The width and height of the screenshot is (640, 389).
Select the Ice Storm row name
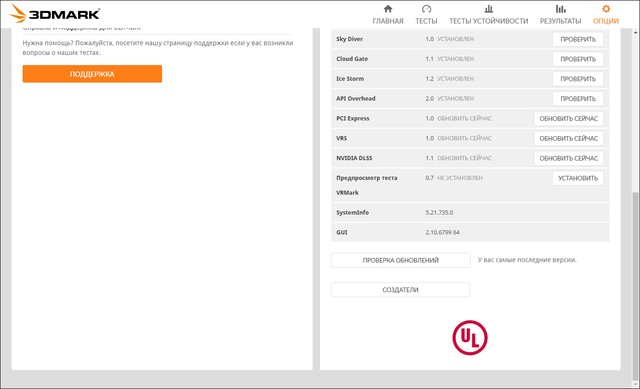tap(350, 78)
